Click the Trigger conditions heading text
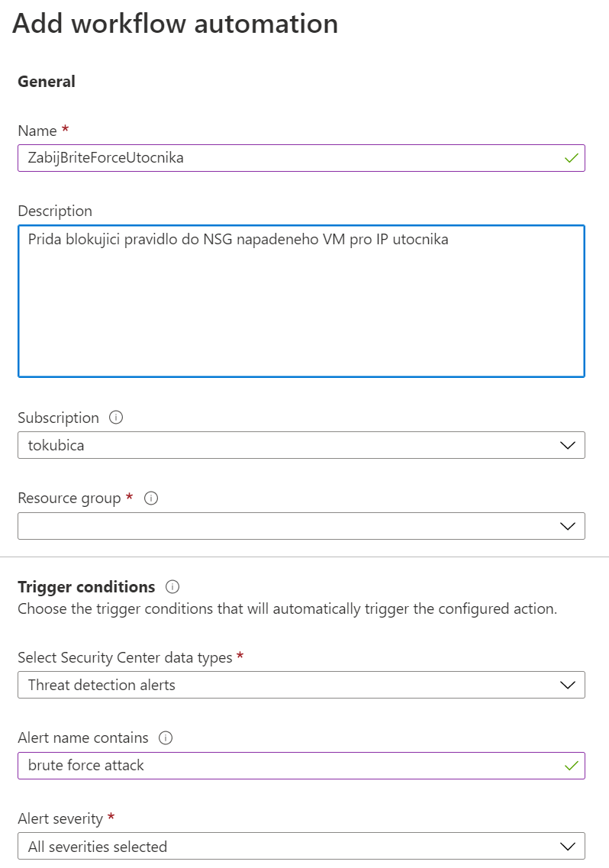Image resolution: width=609 pixels, height=868 pixels. click(x=86, y=587)
